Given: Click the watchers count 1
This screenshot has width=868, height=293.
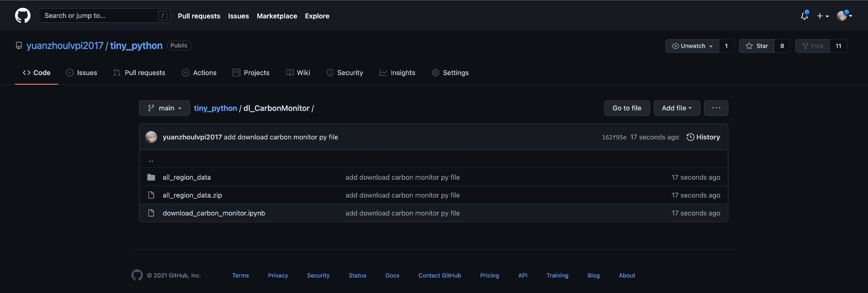Looking at the screenshot, I should point(726,46).
